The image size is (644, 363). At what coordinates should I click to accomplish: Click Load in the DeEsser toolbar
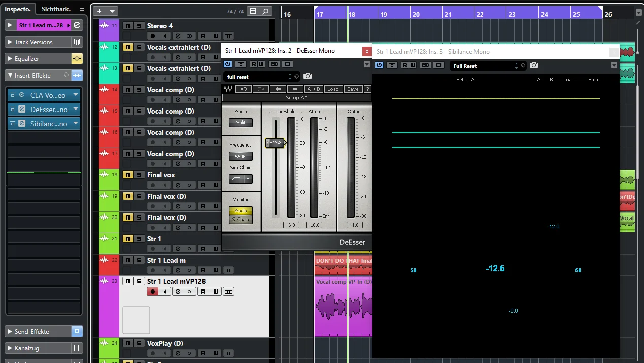click(333, 89)
